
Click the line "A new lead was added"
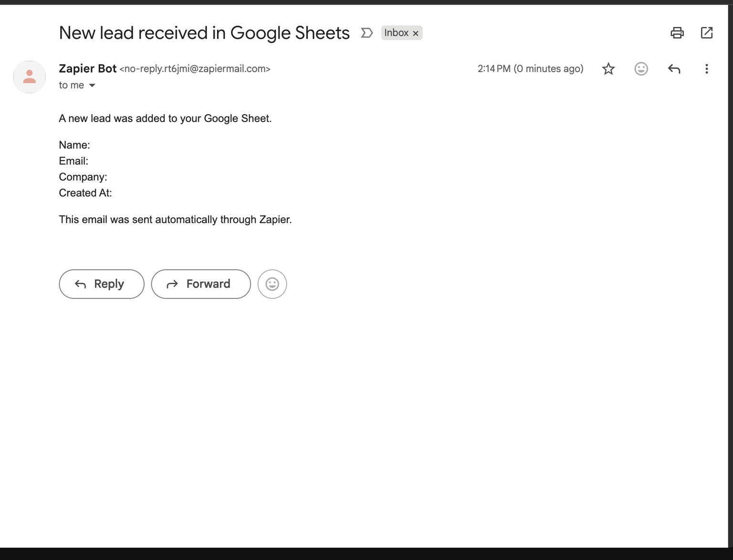coord(165,118)
